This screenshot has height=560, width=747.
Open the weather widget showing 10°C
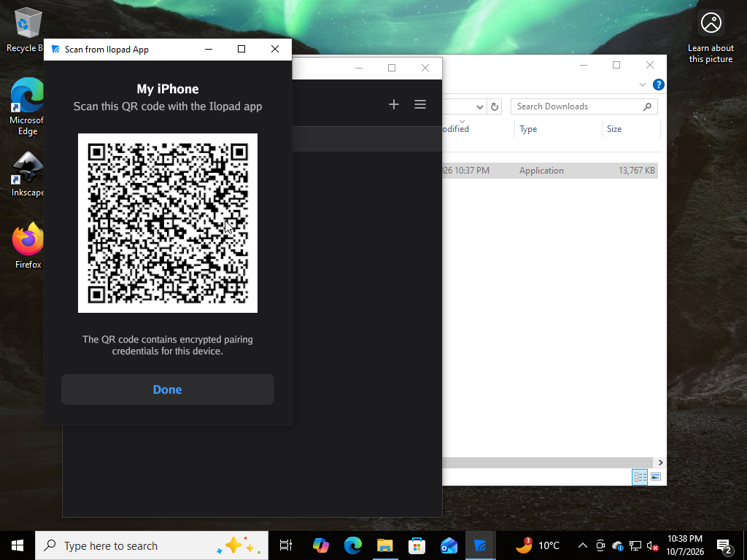coord(538,545)
